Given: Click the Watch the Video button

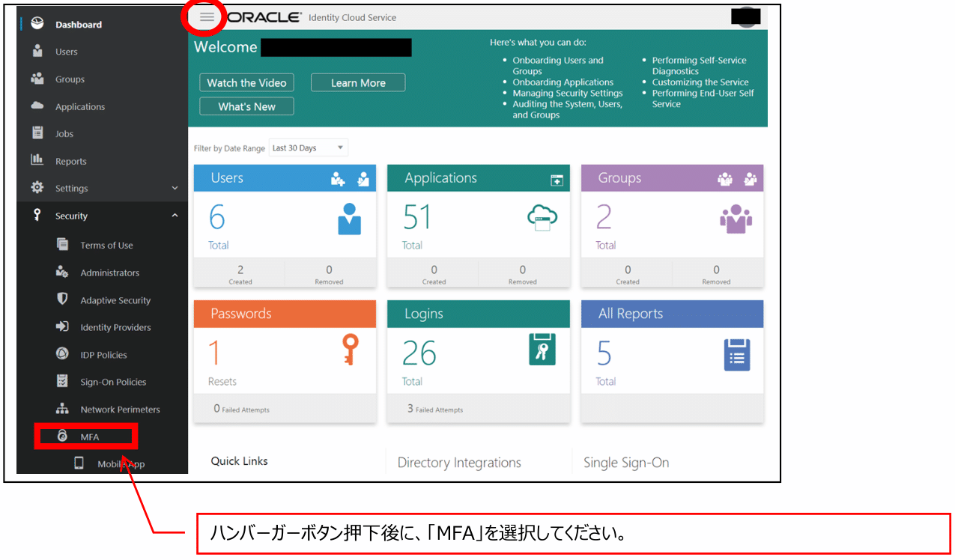Looking at the screenshot, I should [x=246, y=82].
